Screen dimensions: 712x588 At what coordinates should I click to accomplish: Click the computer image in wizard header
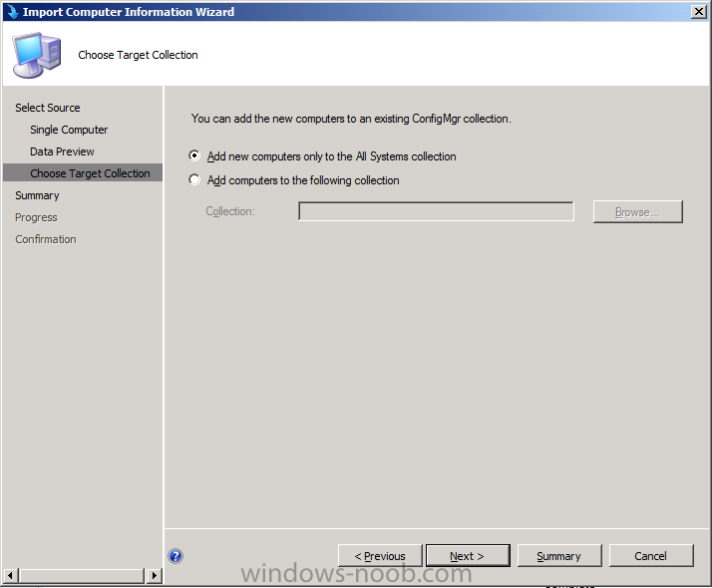(37, 55)
